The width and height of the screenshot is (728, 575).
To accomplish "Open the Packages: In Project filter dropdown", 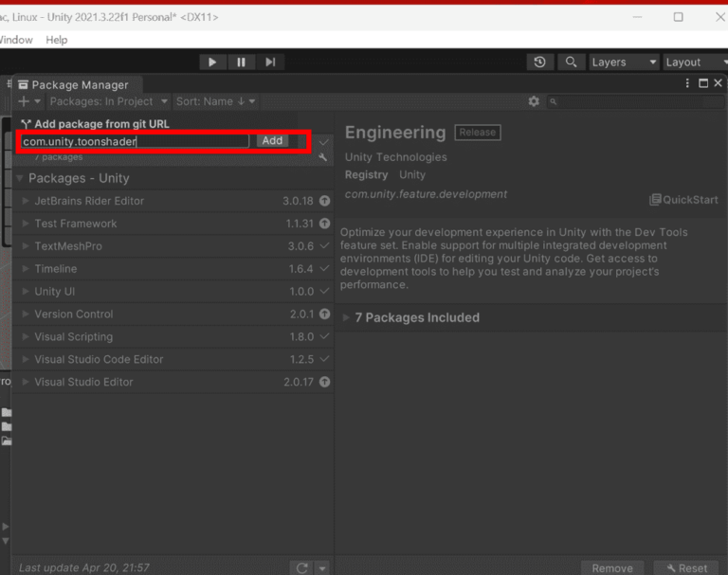I will coord(108,101).
